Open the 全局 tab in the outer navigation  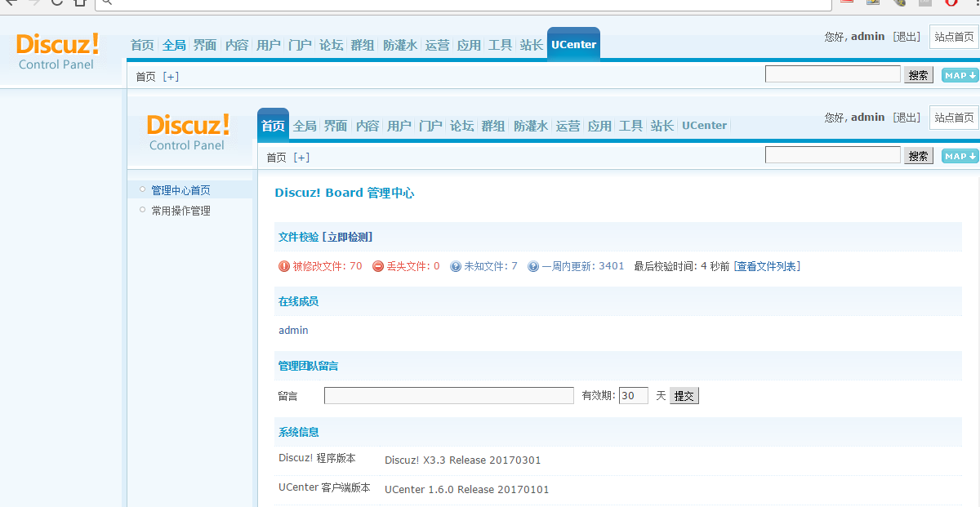pos(174,45)
